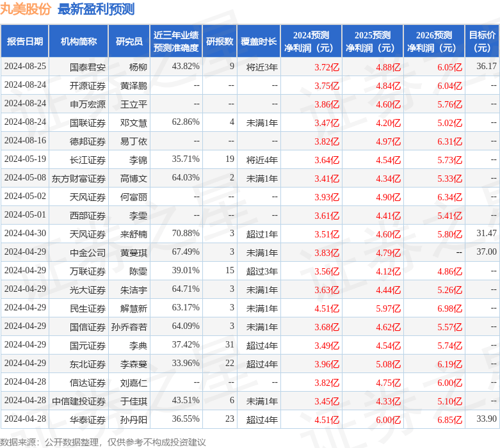
Task: Click researcher name 李锦
Action: 138,159
